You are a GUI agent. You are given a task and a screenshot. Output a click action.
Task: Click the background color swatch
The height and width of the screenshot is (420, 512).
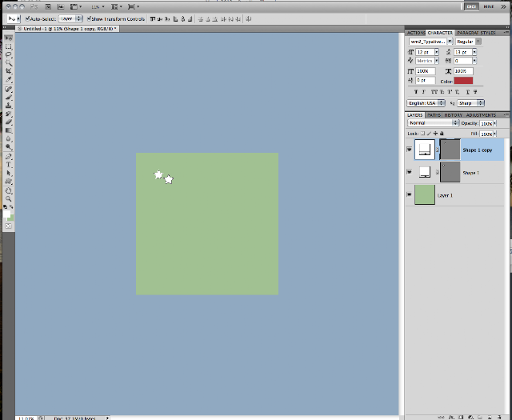11,218
